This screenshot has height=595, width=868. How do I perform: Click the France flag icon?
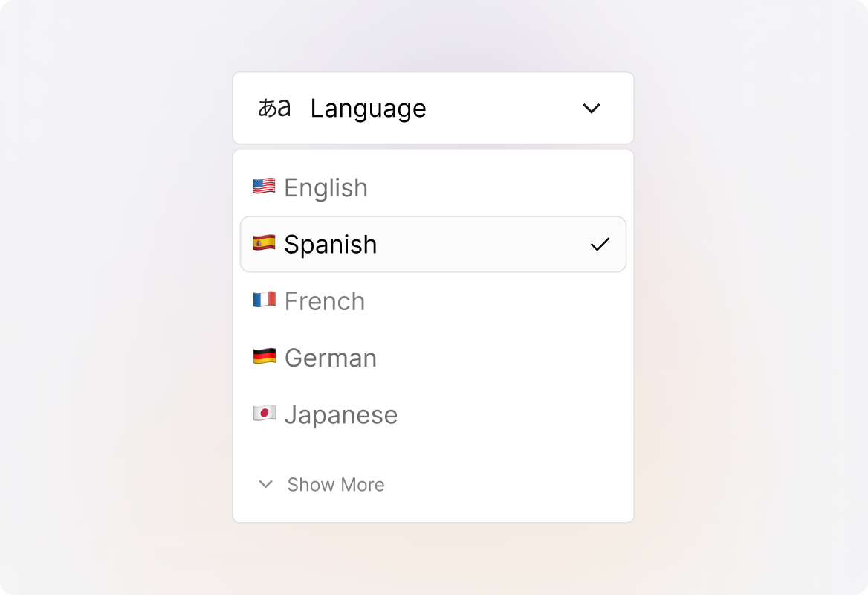tap(264, 300)
